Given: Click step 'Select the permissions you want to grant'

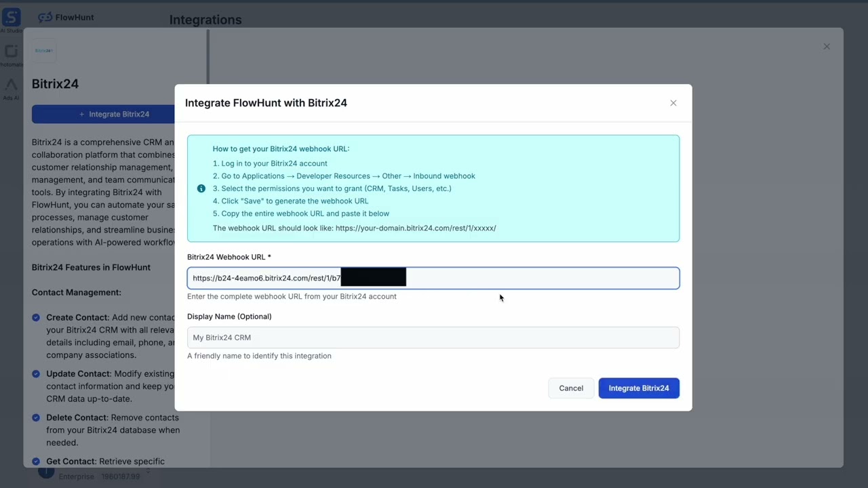Looking at the screenshot, I should [332, 188].
